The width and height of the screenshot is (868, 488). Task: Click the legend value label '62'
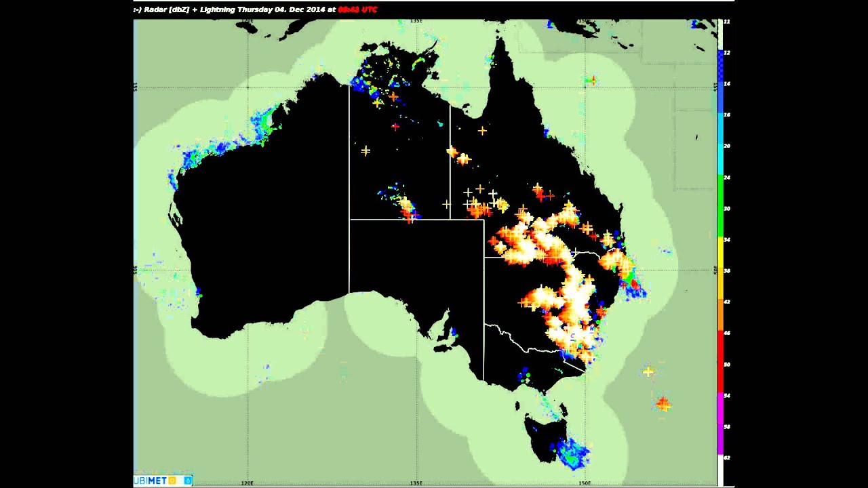pyautogui.click(x=727, y=457)
